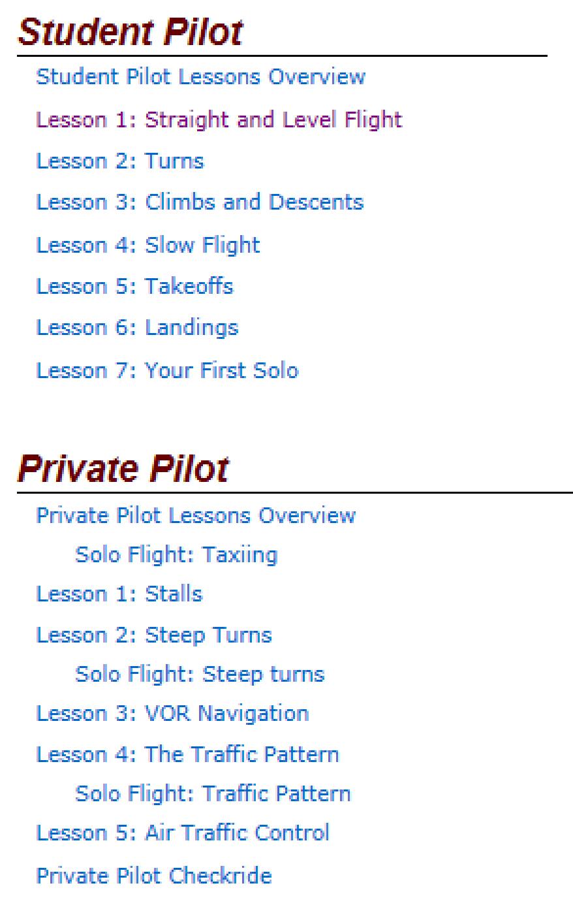
Task: Start Solo Flight: Steep turns
Action: (200, 674)
